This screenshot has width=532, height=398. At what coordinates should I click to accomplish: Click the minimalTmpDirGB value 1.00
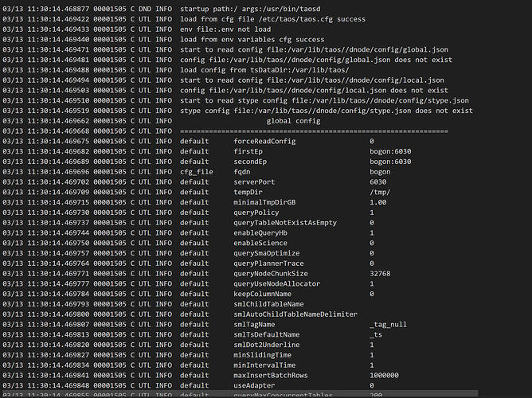(x=377, y=203)
